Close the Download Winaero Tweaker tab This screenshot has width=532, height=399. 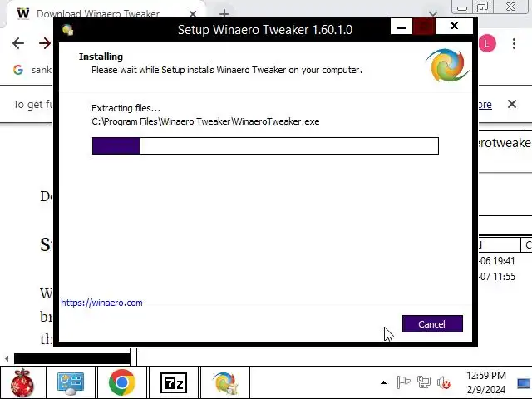193,13
